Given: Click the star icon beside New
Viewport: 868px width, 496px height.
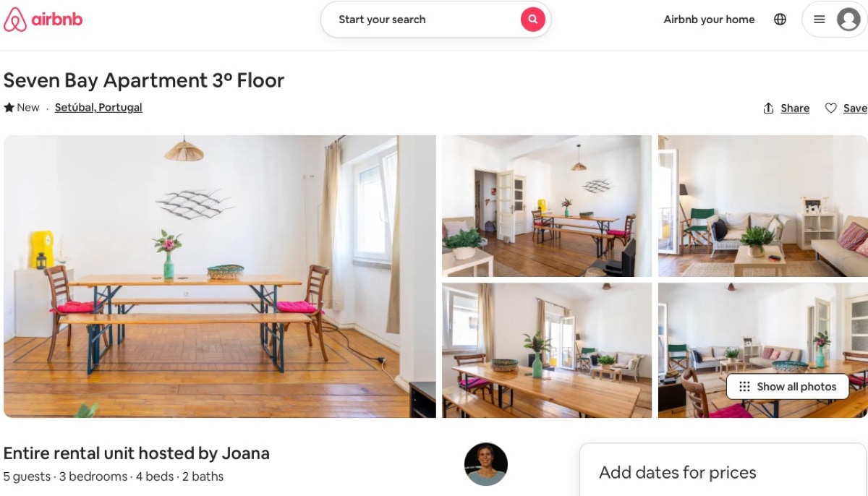Looking at the screenshot, I should coord(9,107).
